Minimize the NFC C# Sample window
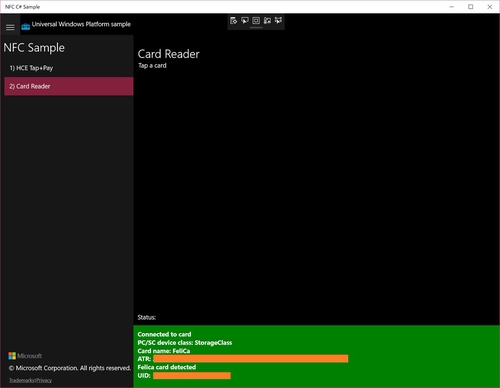500x388 pixels. click(x=452, y=7)
